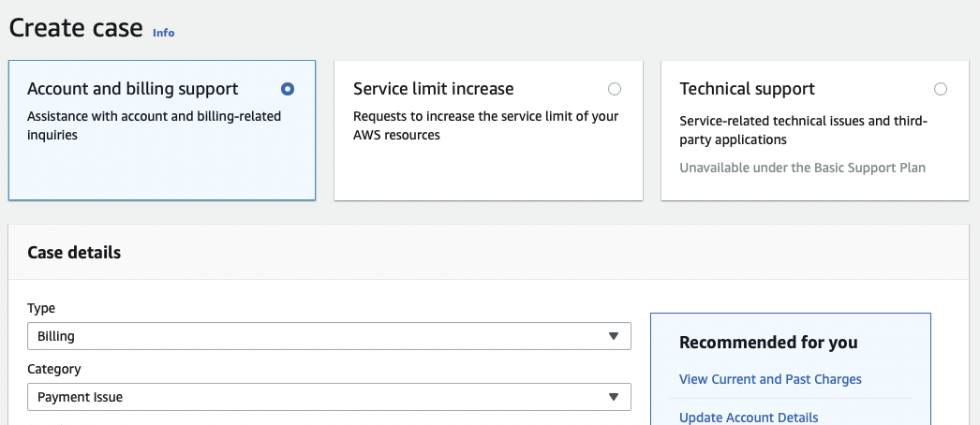Click the AWS resources limit request description
The width and height of the screenshot is (980, 425).
coord(485,125)
